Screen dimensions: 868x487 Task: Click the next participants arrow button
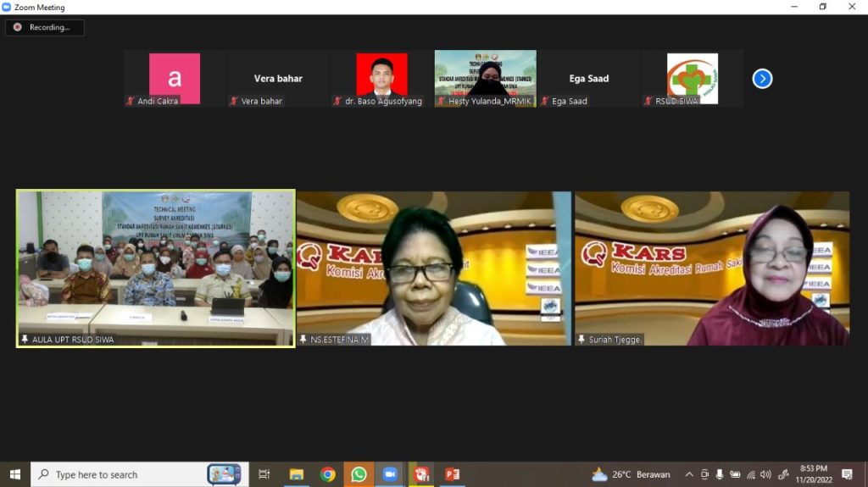(762, 79)
